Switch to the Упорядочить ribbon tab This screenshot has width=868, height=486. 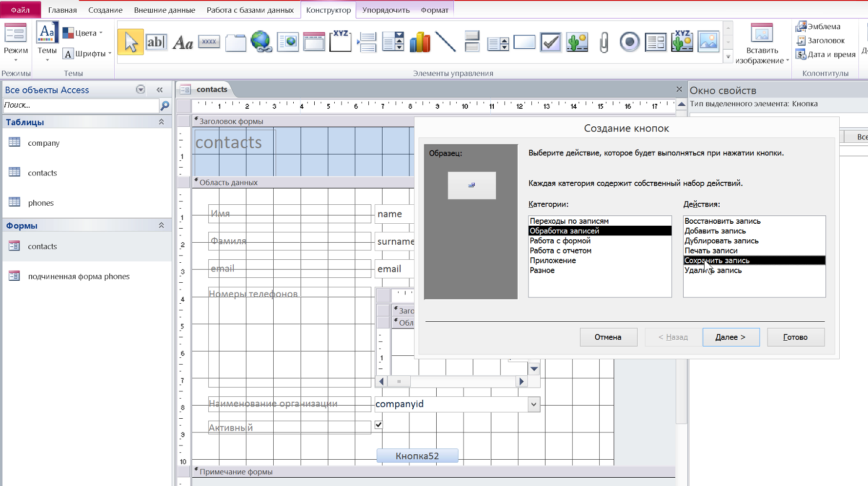pyautogui.click(x=385, y=10)
